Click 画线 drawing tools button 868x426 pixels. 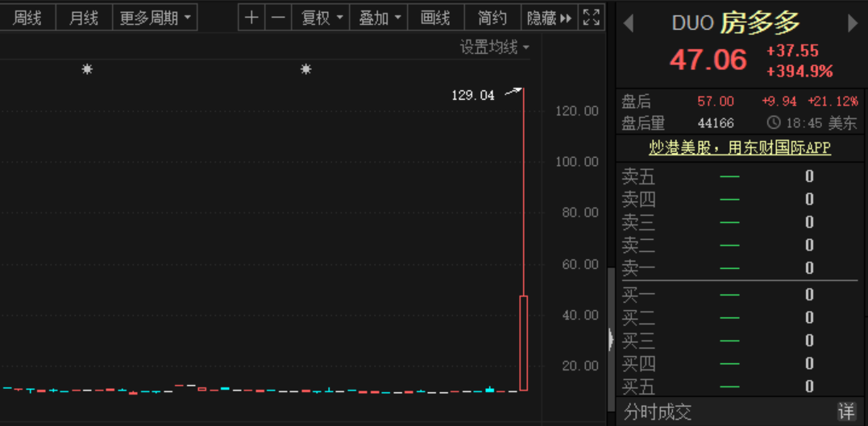[x=435, y=18]
